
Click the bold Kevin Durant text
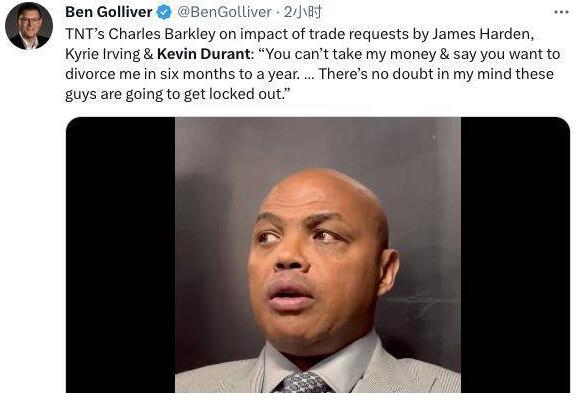[x=204, y=54]
